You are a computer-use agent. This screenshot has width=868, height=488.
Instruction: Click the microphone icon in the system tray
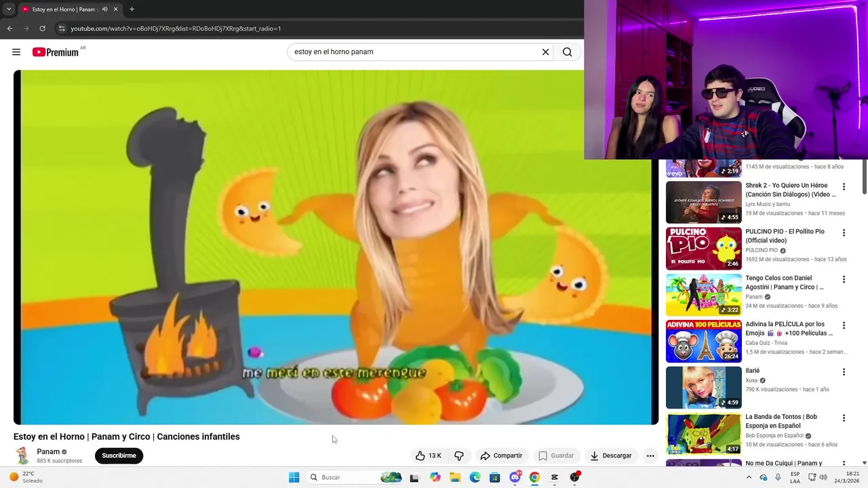777,477
